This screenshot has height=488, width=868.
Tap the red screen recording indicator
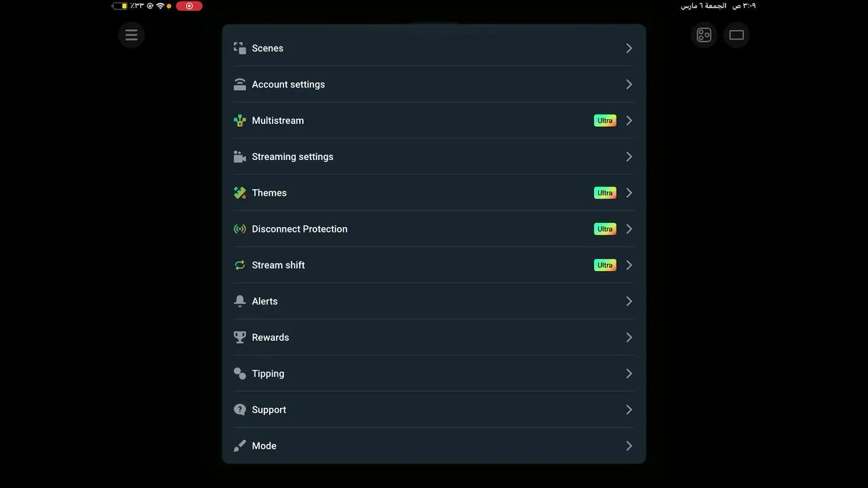189,6
